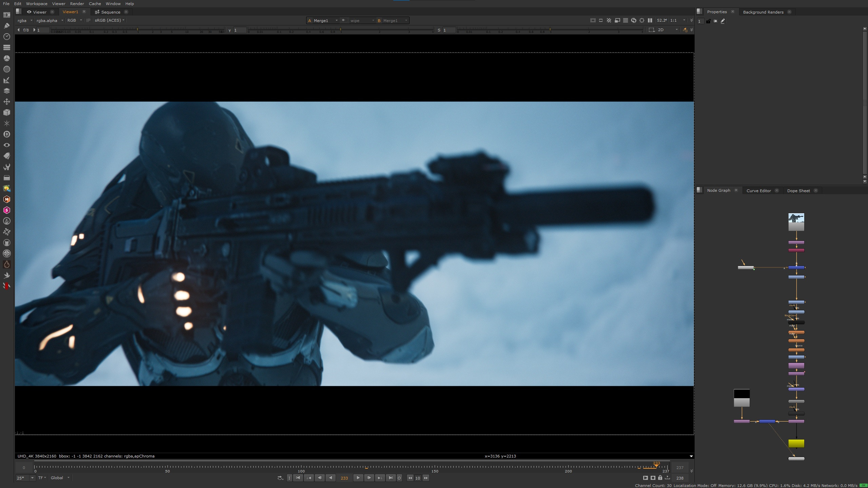Open the ToolSets wrench icon menu
868x488 pixels.
click(6, 167)
